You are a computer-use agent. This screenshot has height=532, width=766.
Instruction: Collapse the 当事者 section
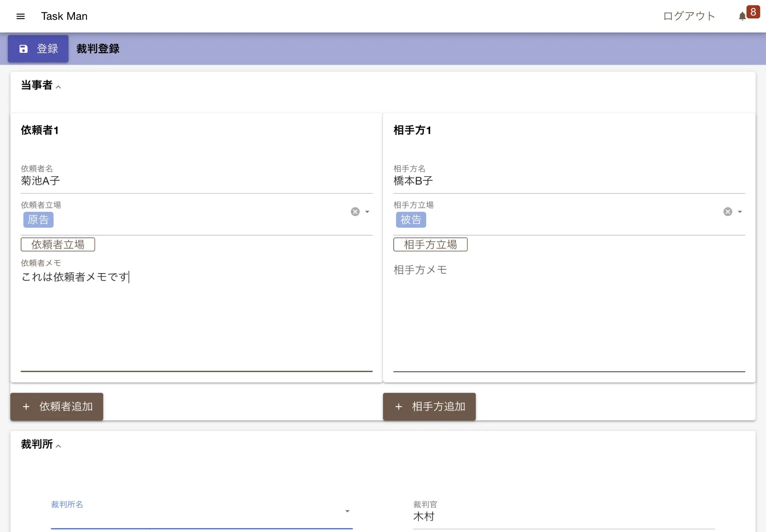tap(58, 87)
